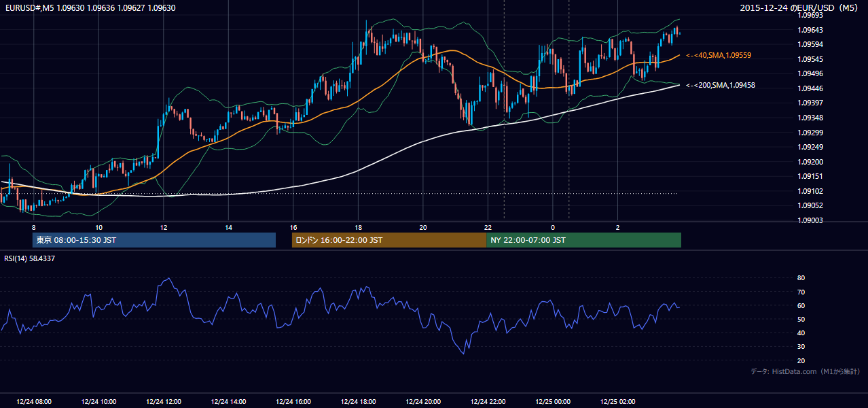Screen dimensions: 868x408
Task: Click the 12/24 10:00 time label
Action: click(98, 402)
